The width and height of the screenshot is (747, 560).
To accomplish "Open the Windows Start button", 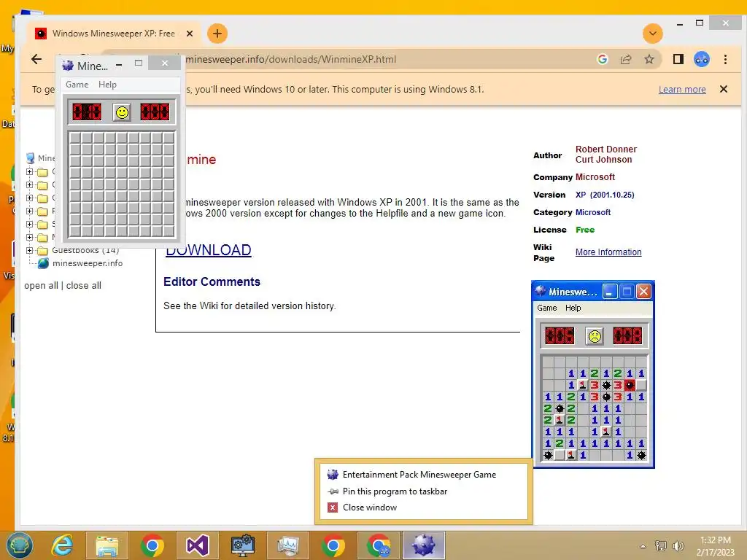I will tap(20, 545).
